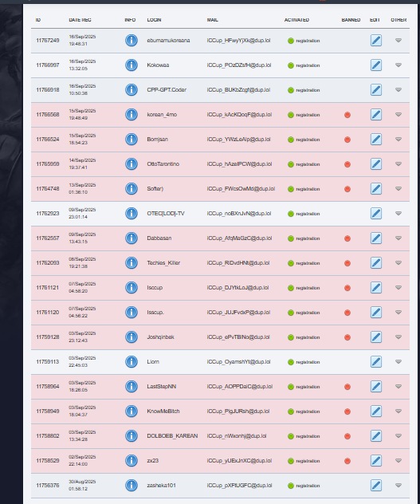Screen dimensions: 420x504
Task: Select user ID 11761121 cell
Action: pos(48,288)
